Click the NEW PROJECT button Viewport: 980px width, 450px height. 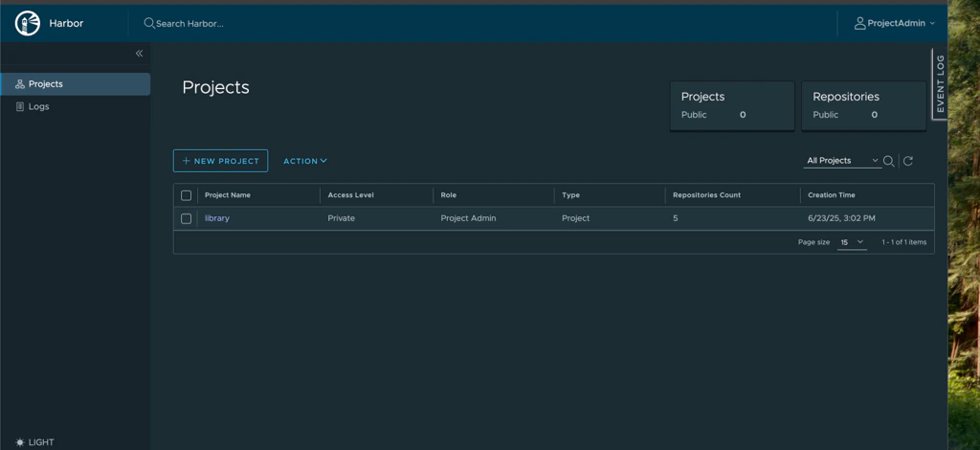[221, 161]
